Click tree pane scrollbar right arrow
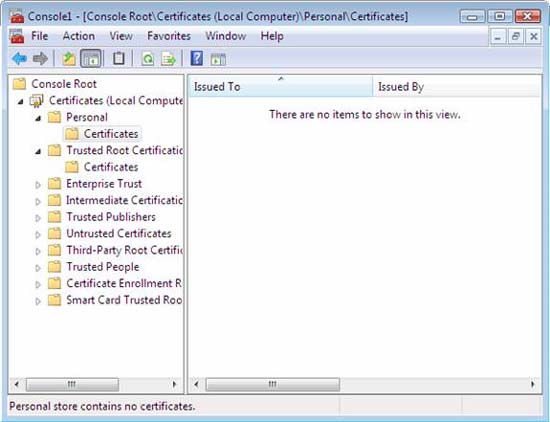 coord(174,384)
